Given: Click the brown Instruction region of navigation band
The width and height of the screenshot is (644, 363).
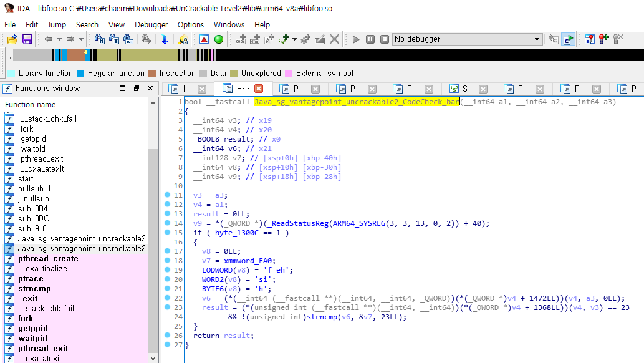Looking at the screenshot, I should pyautogui.click(x=76, y=56).
